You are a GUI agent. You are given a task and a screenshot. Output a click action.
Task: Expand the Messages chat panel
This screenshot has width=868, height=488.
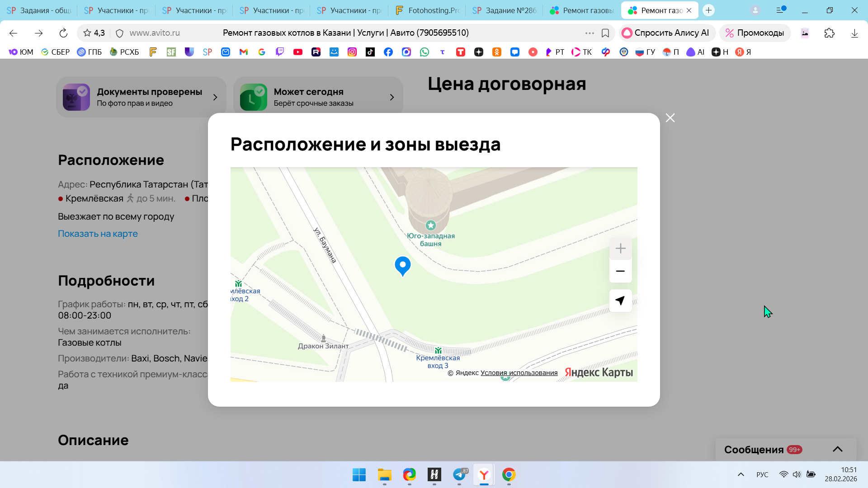pyautogui.click(x=837, y=449)
